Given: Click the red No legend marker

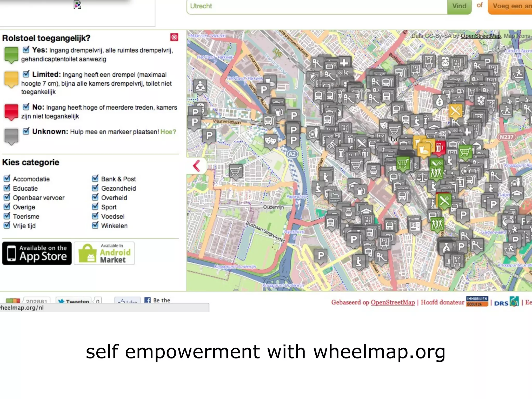Looking at the screenshot, I should click(11, 112).
